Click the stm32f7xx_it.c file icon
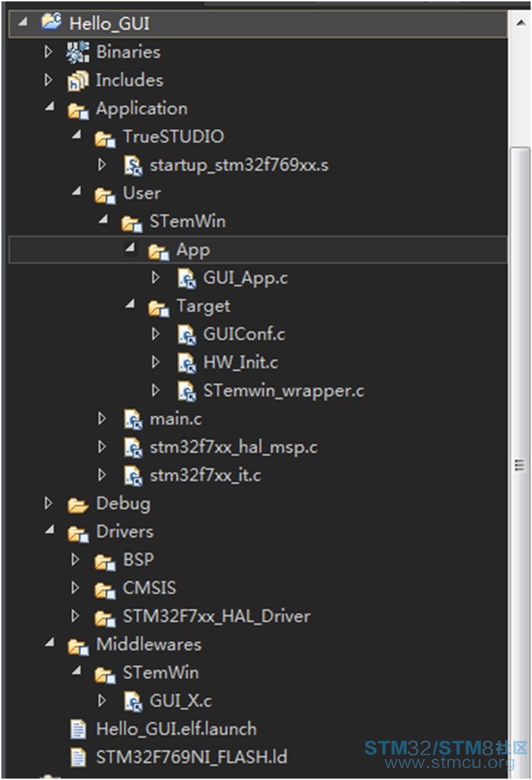The image size is (532, 780). coord(133,476)
